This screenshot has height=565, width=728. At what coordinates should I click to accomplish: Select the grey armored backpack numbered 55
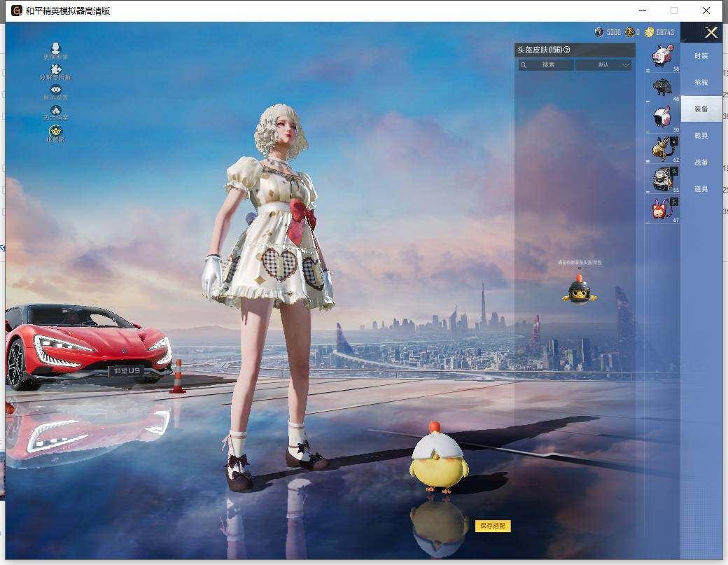[x=662, y=179]
